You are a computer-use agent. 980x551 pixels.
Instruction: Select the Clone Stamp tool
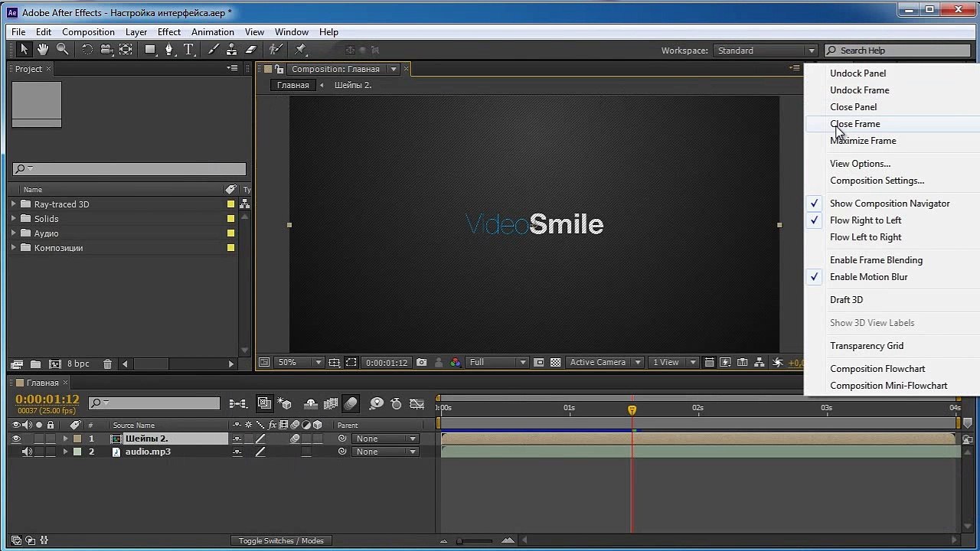coord(231,50)
